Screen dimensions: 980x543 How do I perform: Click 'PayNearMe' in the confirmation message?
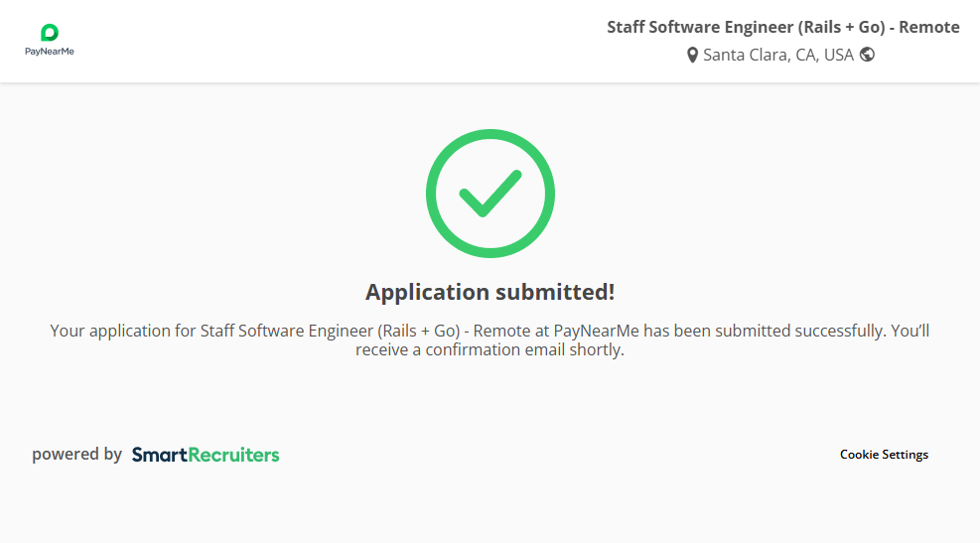(596, 331)
